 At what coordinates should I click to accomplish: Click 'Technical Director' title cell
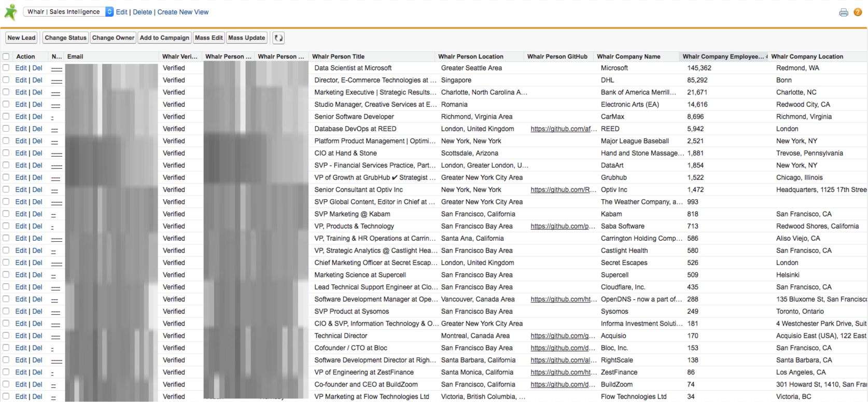[341, 336]
